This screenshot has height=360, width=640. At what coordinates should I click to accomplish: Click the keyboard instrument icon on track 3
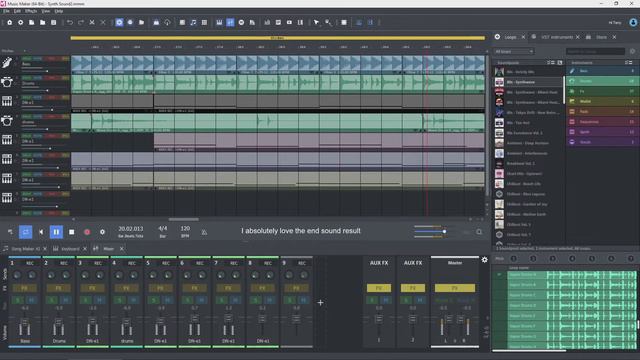7,101
